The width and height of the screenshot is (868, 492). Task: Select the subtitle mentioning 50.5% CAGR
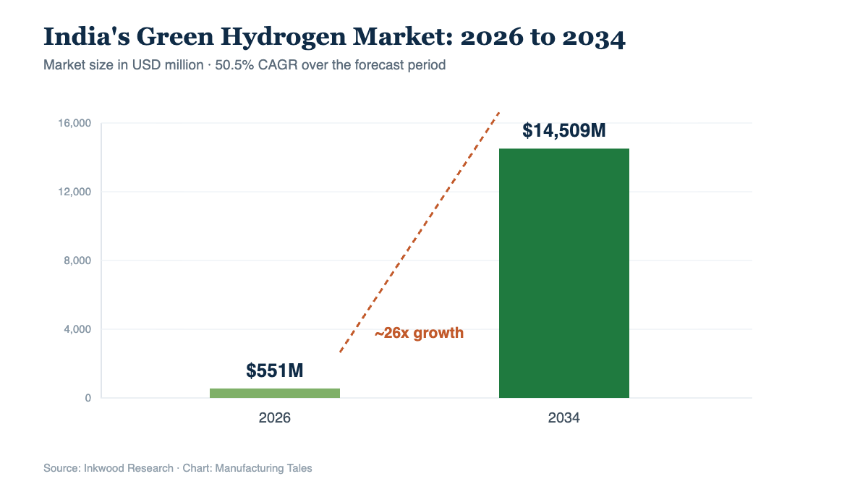click(x=244, y=65)
